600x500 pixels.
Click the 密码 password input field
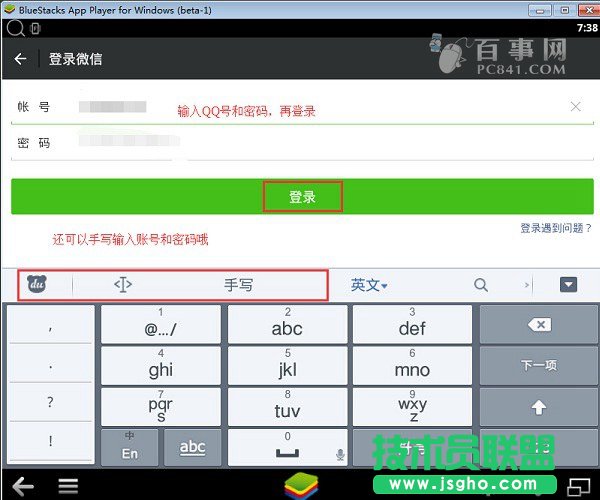click(300, 143)
